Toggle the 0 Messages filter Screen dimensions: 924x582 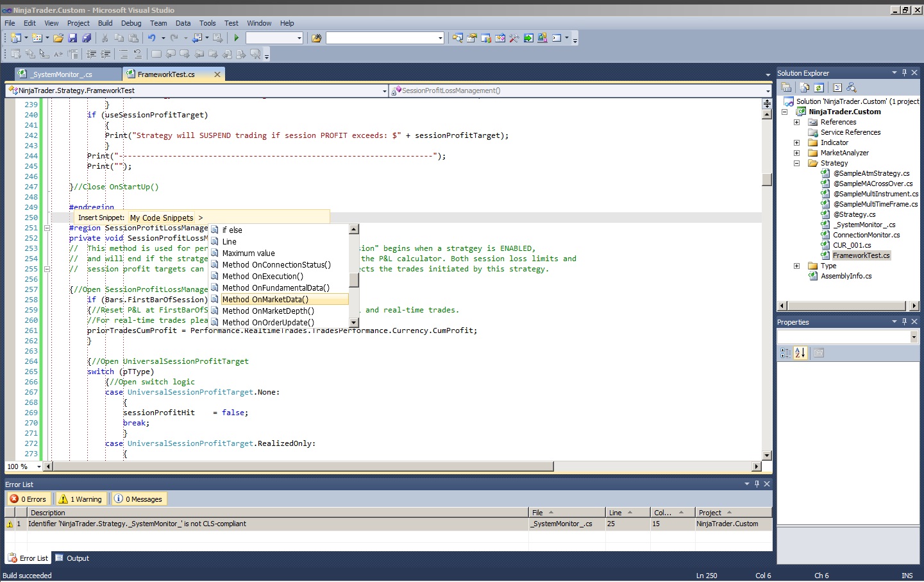tap(139, 499)
